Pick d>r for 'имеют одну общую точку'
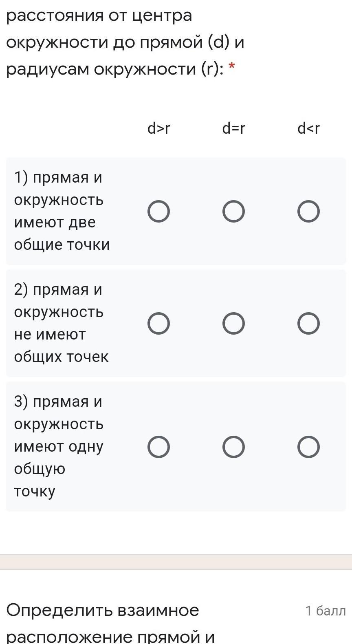The width and height of the screenshot is (352, 644). tap(158, 447)
